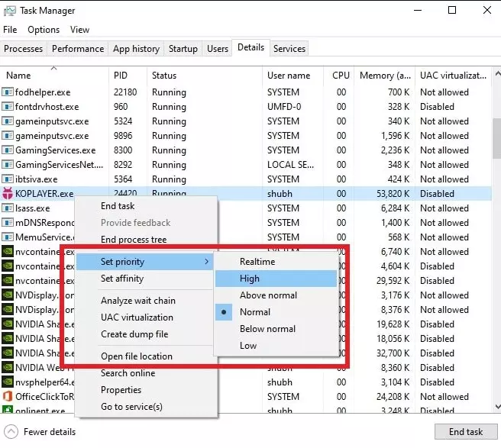Viewport: 501px width, 448px height.
Task: Choose Open file location
Action: (x=144, y=356)
